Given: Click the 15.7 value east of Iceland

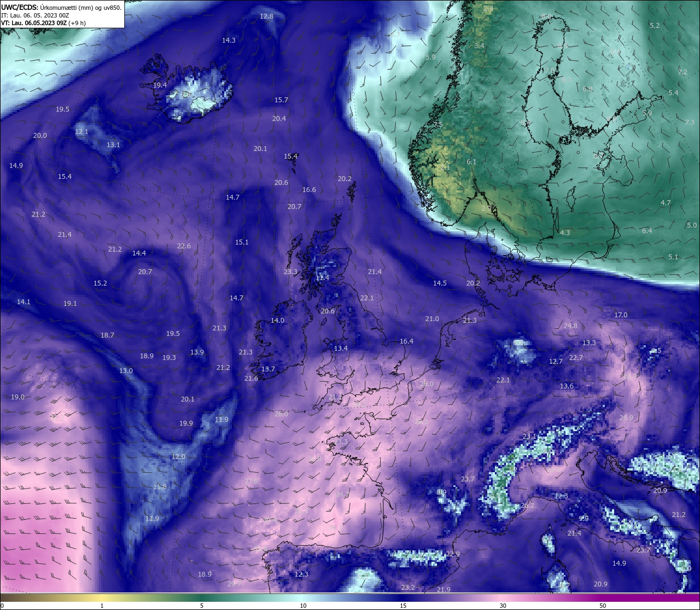Looking at the screenshot, I should 281,100.
